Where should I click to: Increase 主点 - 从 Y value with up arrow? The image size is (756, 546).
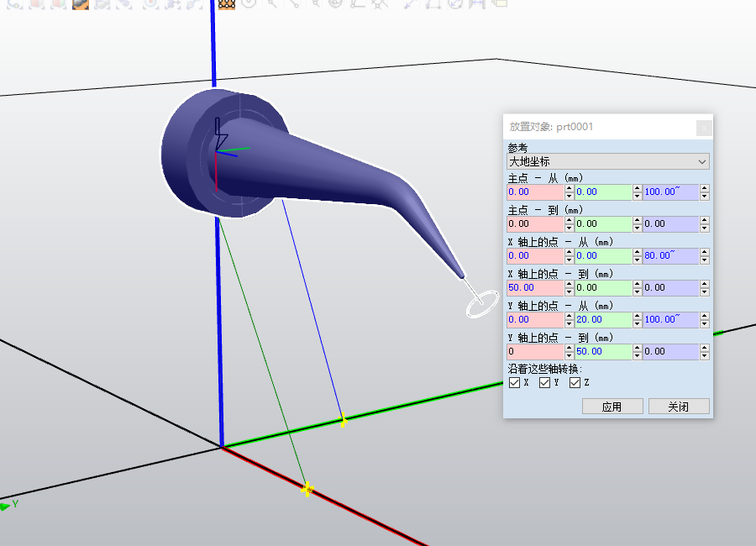(638, 188)
